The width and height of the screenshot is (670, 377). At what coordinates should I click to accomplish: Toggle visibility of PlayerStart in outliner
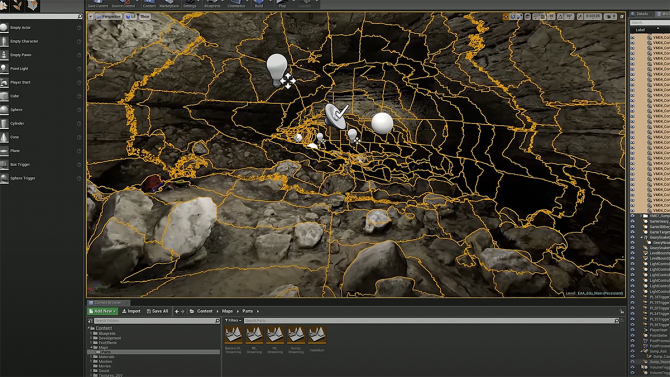point(633,330)
